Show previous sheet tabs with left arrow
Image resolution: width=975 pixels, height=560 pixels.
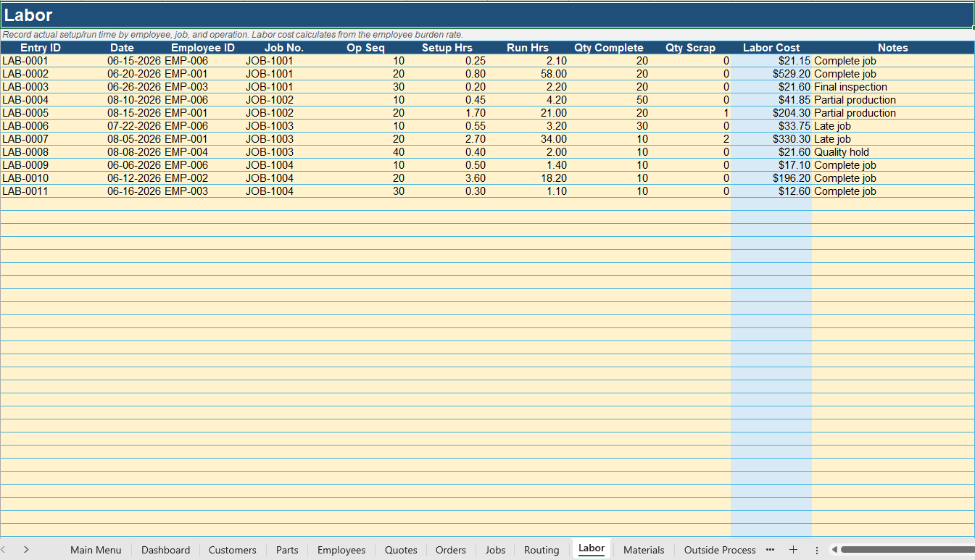[x=4, y=550]
